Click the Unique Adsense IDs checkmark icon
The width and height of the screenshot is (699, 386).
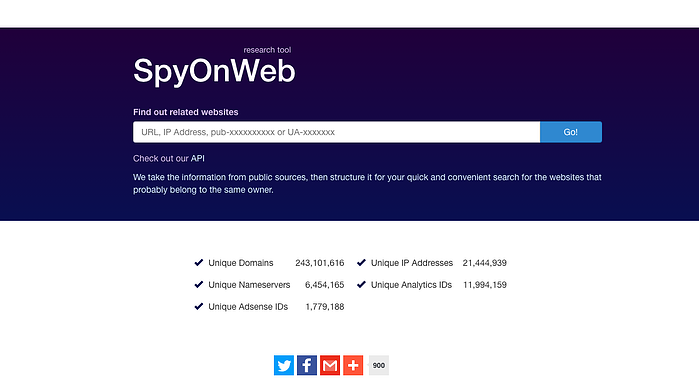tap(199, 306)
